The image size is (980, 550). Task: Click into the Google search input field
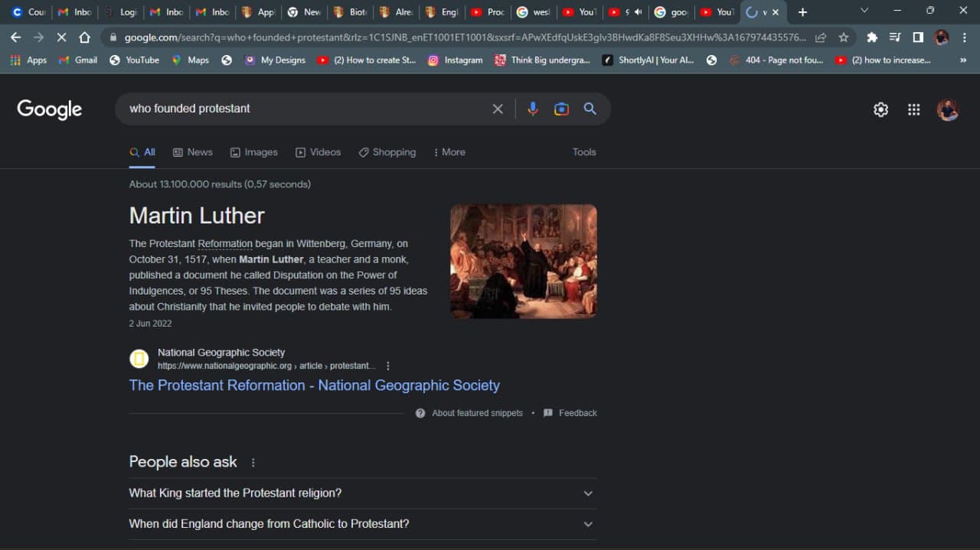306,109
